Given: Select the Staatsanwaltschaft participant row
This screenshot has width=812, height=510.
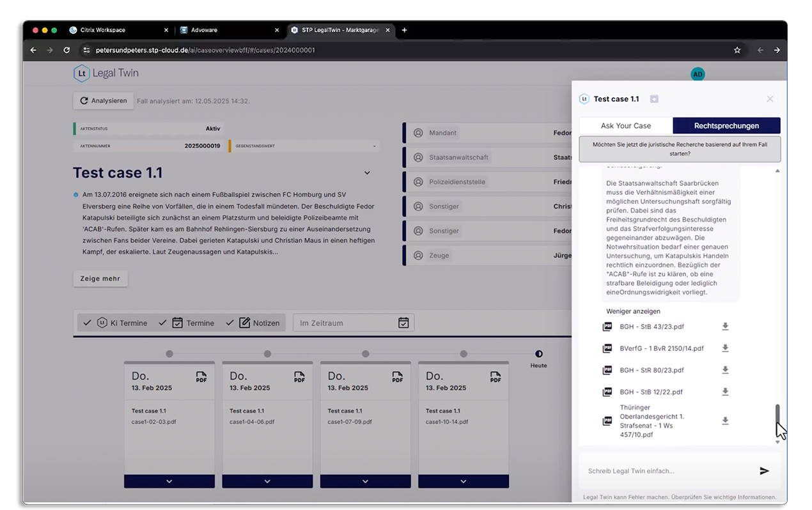Looking at the screenshot, I should [486, 157].
